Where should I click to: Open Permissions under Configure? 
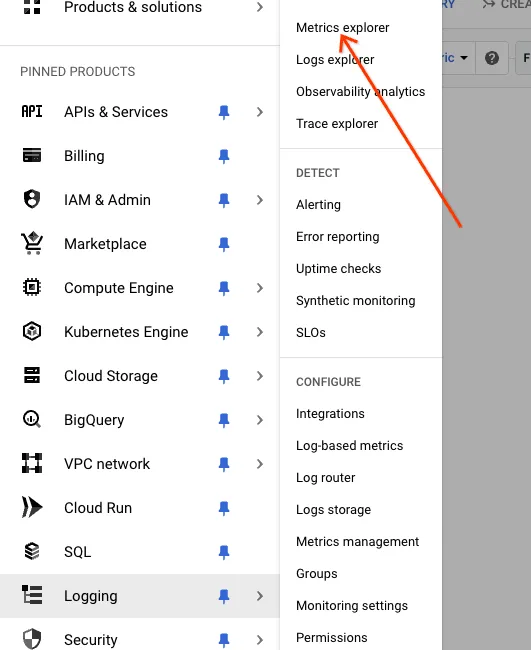pyautogui.click(x=331, y=638)
